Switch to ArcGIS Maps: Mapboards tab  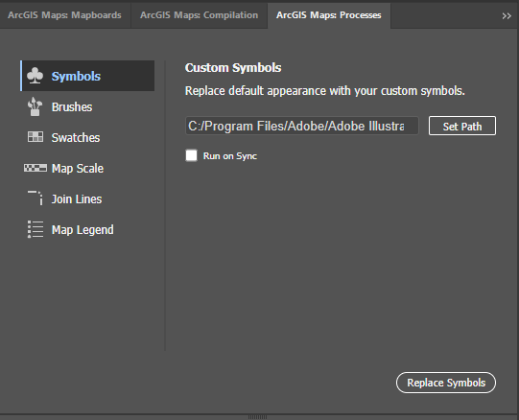(x=64, y=15)
